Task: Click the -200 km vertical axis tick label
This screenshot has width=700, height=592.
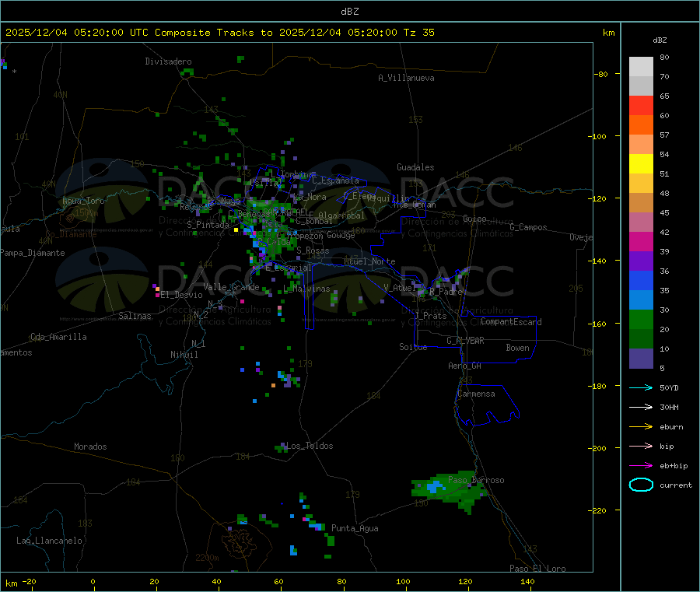Action: [x=597, y=448]
